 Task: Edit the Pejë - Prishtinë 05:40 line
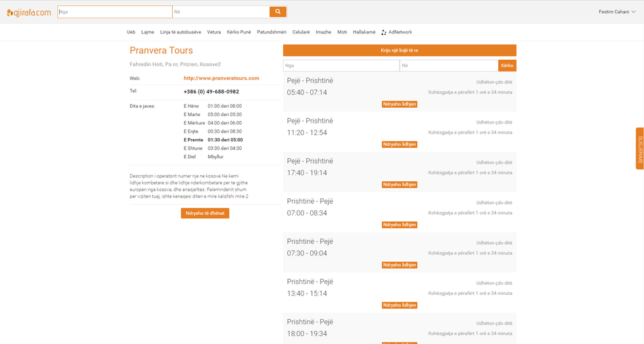pos(400,104)
